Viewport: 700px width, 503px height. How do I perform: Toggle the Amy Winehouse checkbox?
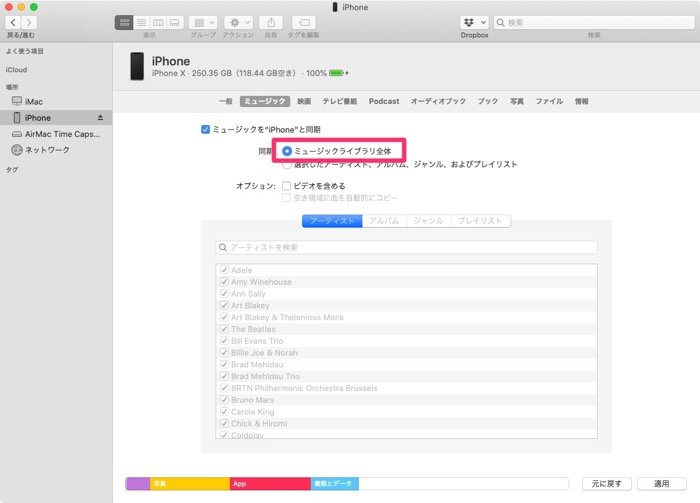(224, 282)
